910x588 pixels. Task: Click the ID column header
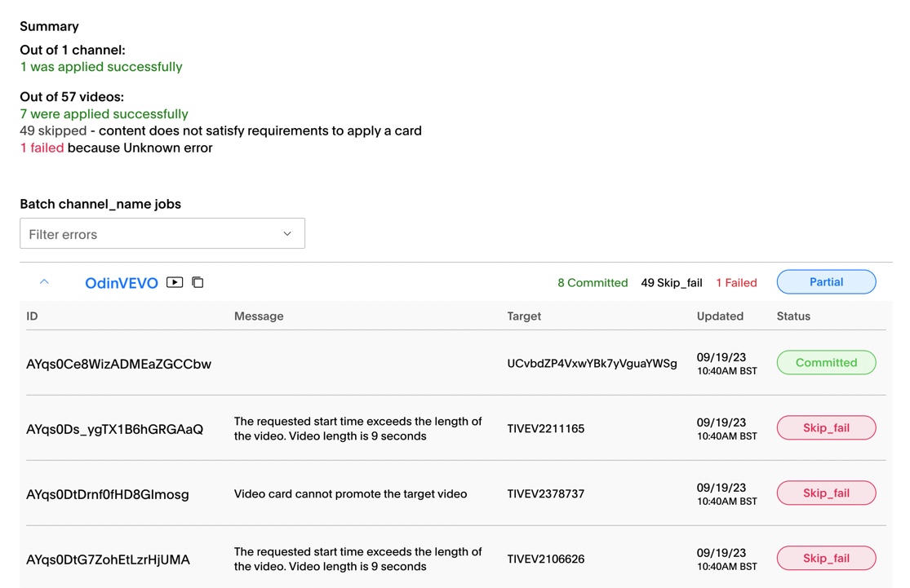[x=32, y=316]
